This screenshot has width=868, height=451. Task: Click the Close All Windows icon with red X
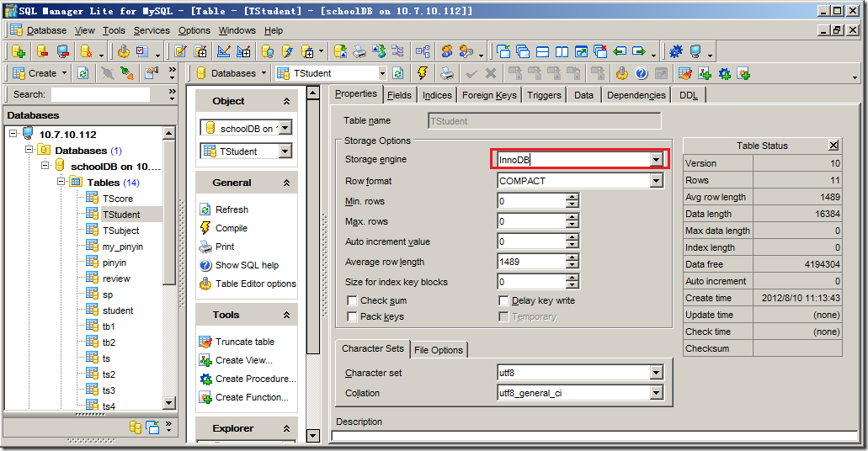pyautogui.click(x=600, y=51)
